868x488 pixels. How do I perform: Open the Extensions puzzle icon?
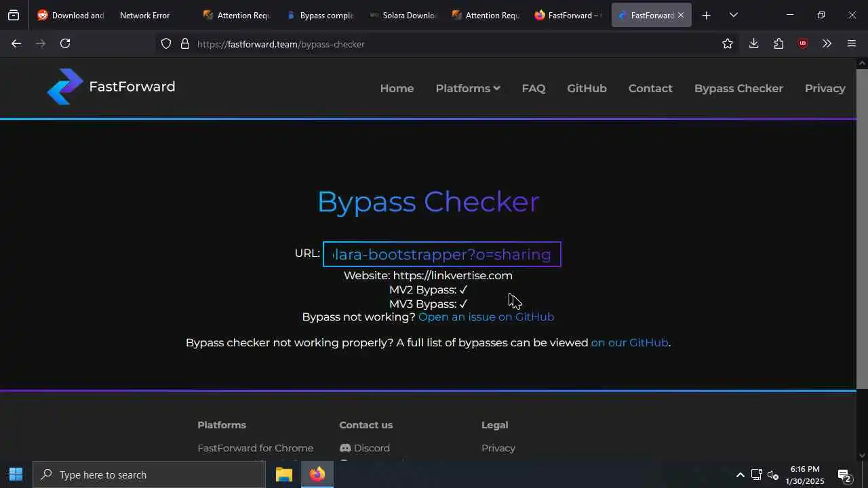pos(778,43)
